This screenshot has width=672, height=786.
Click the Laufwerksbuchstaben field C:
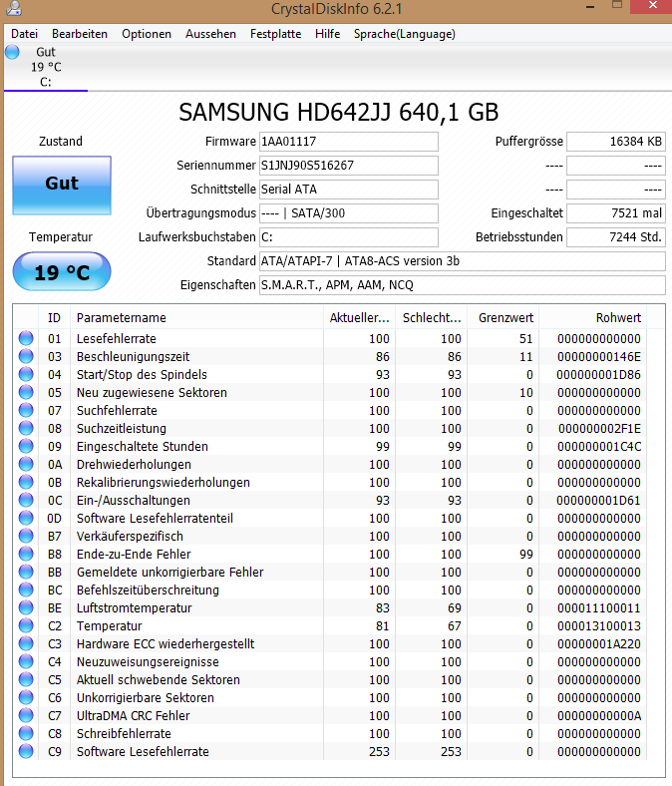tap(348, 237)
